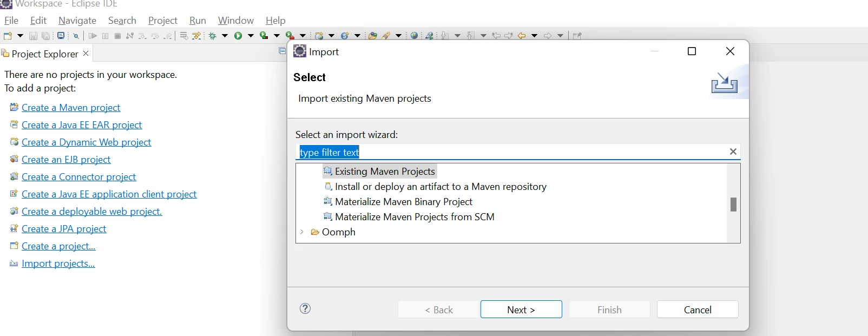Click the Suspend debug icon

click(105, 36)
